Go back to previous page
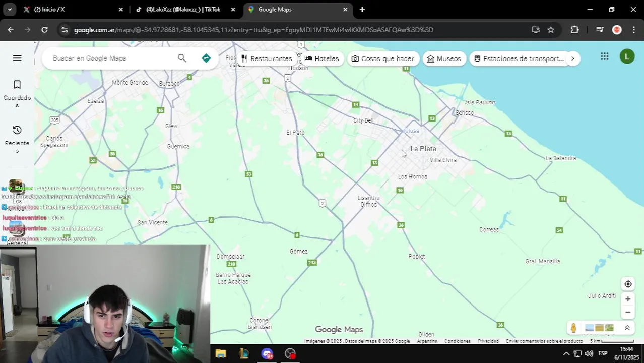The width and height of the screenshot is (644, 363). [x=11, y=30]
